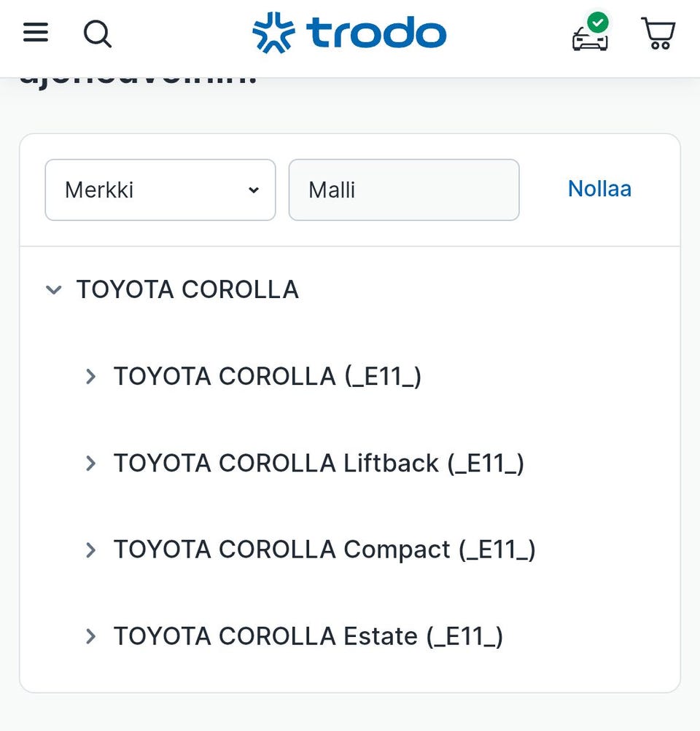Open the hamburger navigation menu

[36, 33]
